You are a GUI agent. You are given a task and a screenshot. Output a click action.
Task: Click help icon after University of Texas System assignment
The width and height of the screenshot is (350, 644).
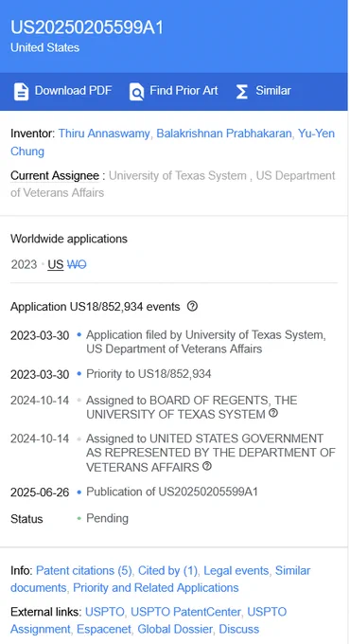coord(273,413)
